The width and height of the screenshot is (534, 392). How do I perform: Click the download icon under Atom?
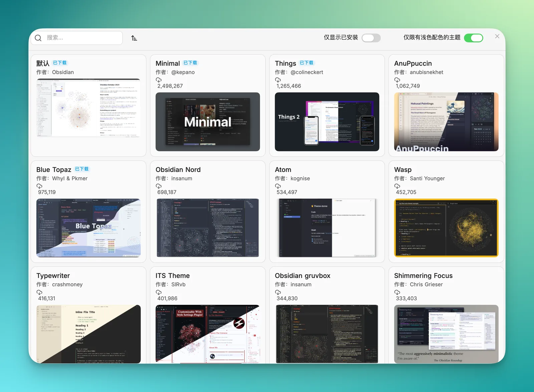click(278, 186)
